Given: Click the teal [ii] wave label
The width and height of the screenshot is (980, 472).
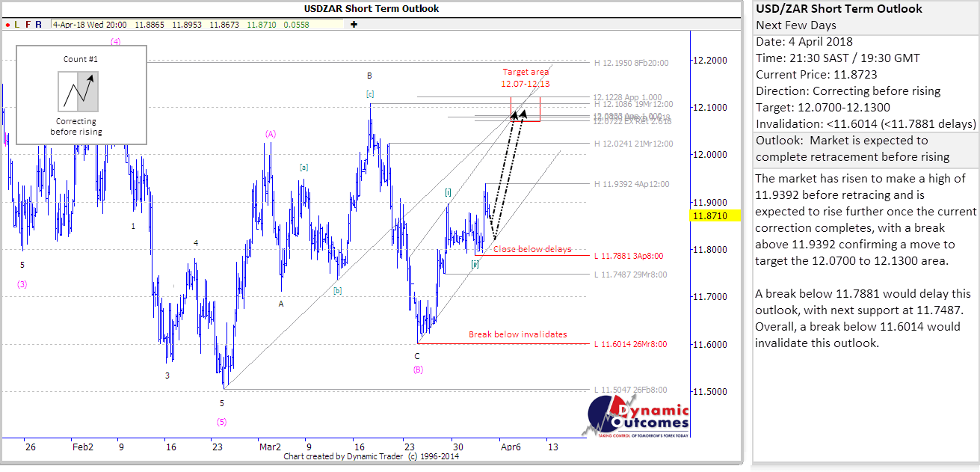Looking at the screenshot, I should [475, 263].
